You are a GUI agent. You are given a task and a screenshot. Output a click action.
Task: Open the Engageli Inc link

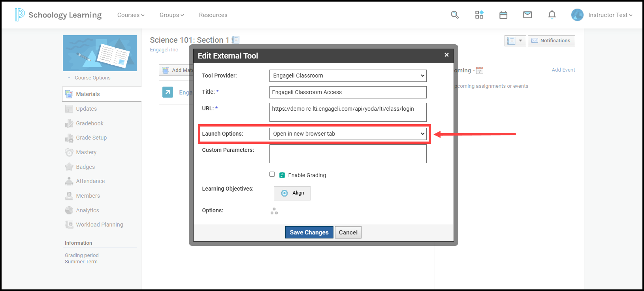point(164,50)
